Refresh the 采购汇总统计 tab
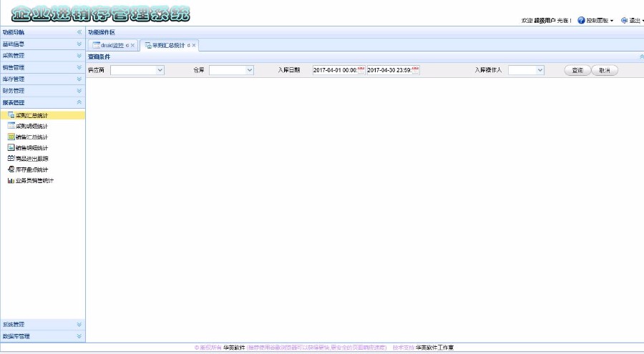Viewport: 644px width, 354px height. [188, 46]
